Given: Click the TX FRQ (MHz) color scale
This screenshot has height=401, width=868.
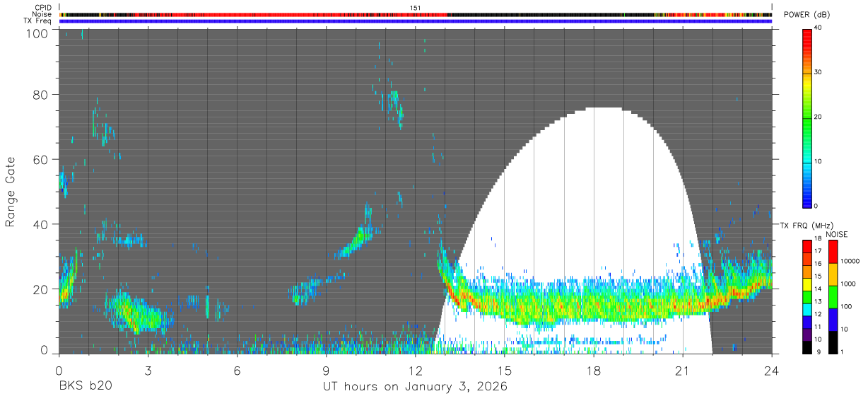Looking at the screenshot, I should coord(807,296).
